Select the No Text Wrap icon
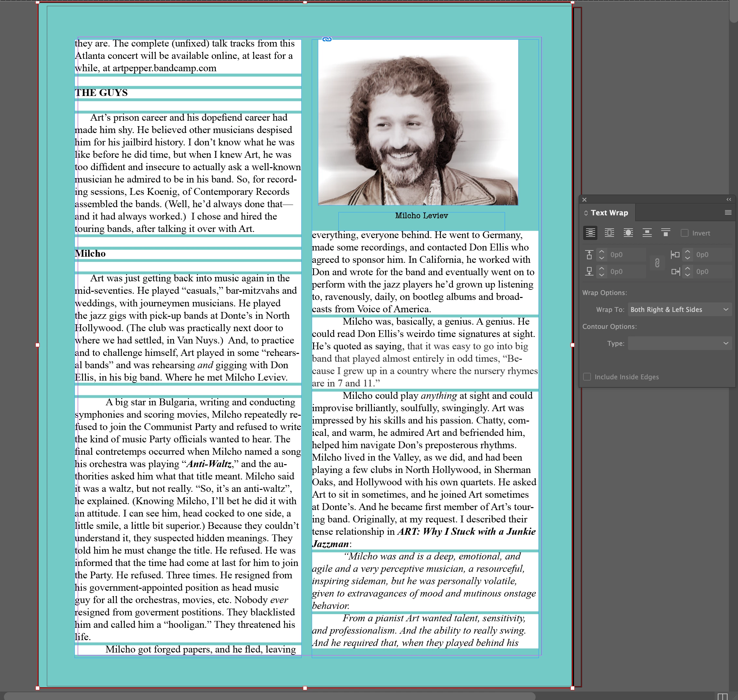 click(x=590, y=233)
